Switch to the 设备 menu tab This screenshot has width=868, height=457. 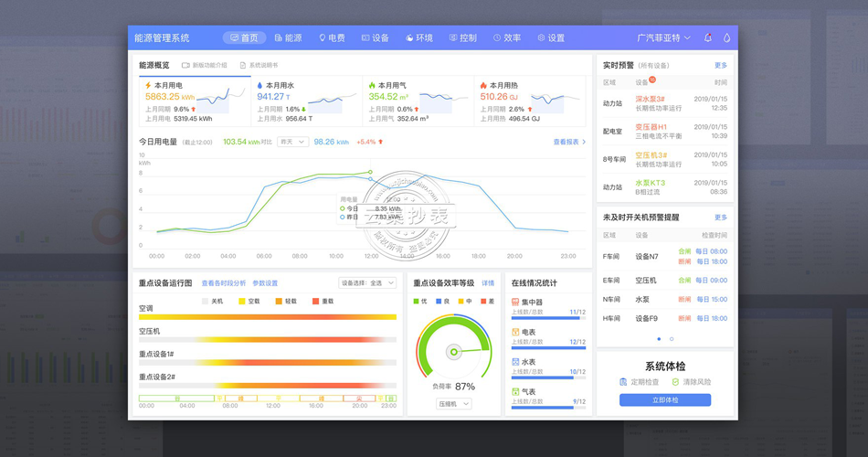click(x=376, y=38)
